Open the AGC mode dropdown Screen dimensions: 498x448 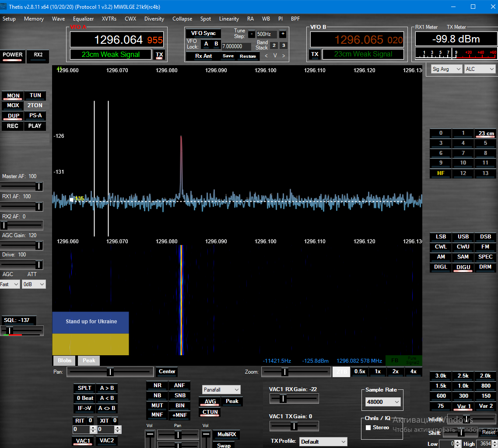(x=10, y=284)
